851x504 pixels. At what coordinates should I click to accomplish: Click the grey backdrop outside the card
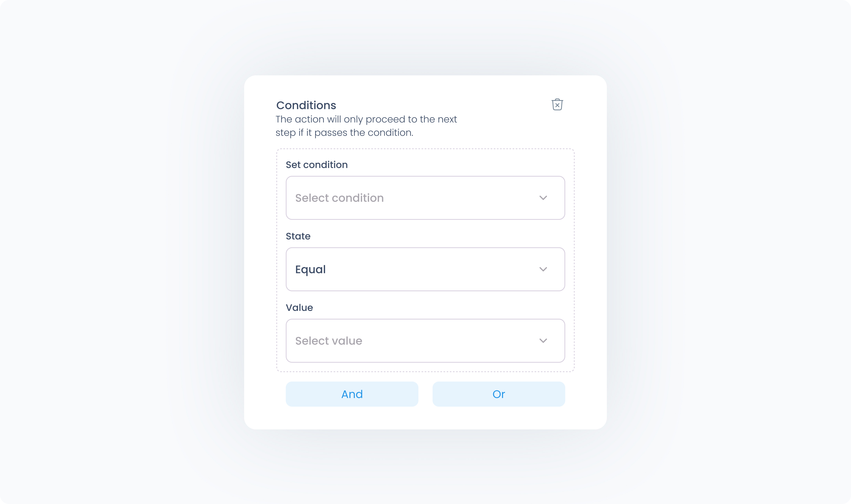(x=119, y=251)
